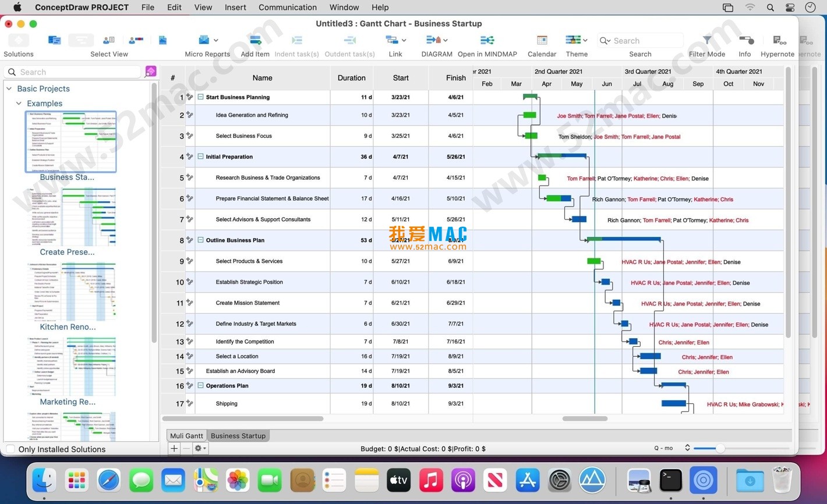Enable Only Installed Solutions checkbox
This screenshot has width=827, height=504.
coord(10,449)
